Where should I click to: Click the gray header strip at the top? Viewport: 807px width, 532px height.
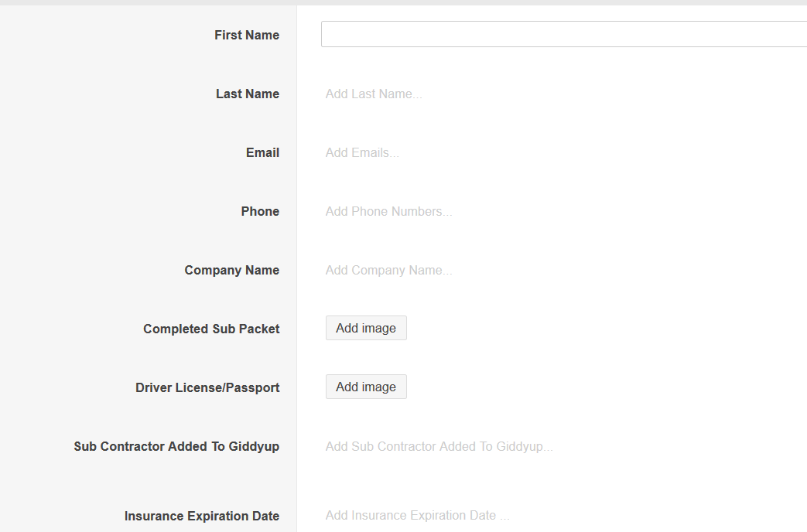coord(403,2)
